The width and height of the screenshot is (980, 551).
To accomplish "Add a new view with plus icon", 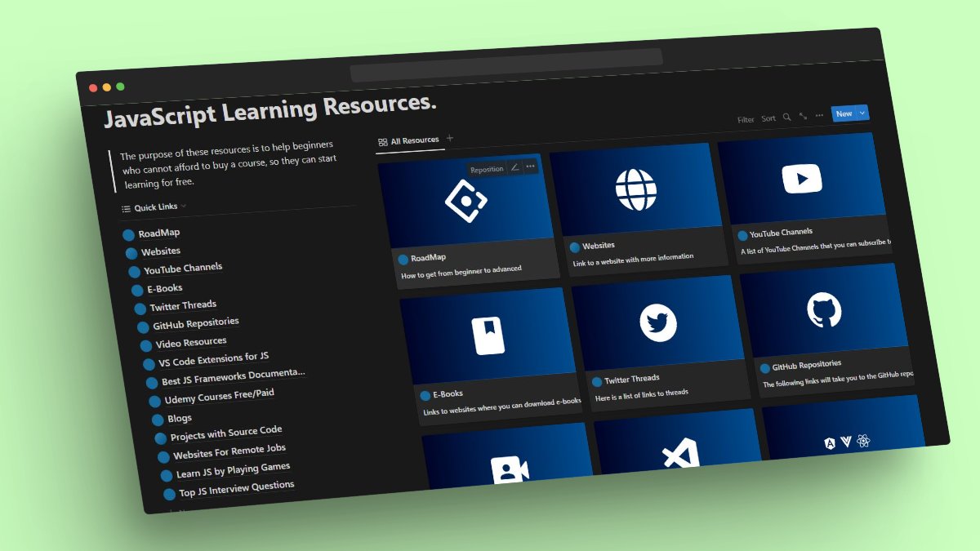I will pos(450,139).
